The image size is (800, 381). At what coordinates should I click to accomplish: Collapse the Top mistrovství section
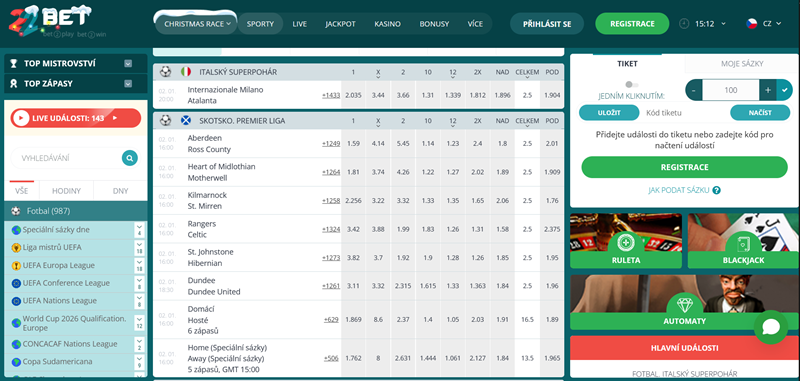coord(128,64)
